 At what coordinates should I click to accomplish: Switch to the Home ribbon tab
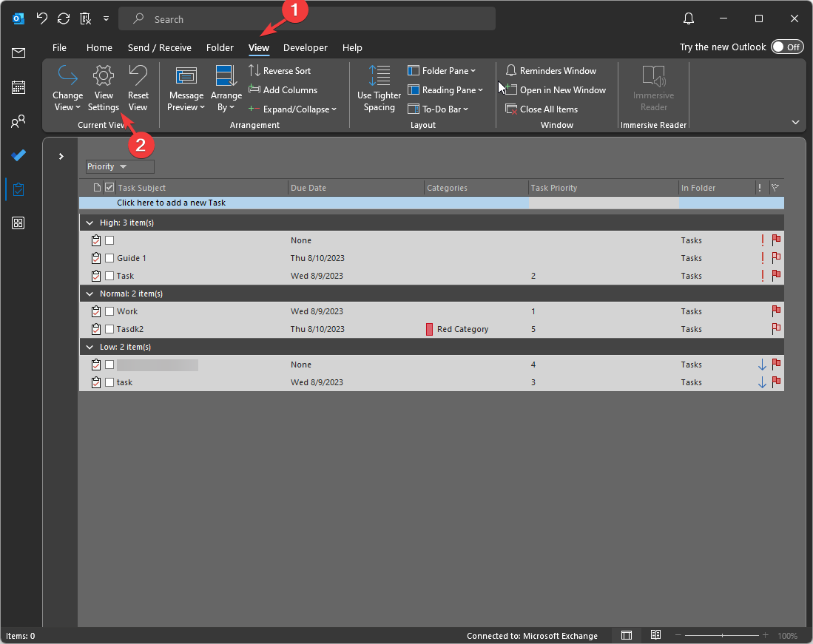(99, 47)
